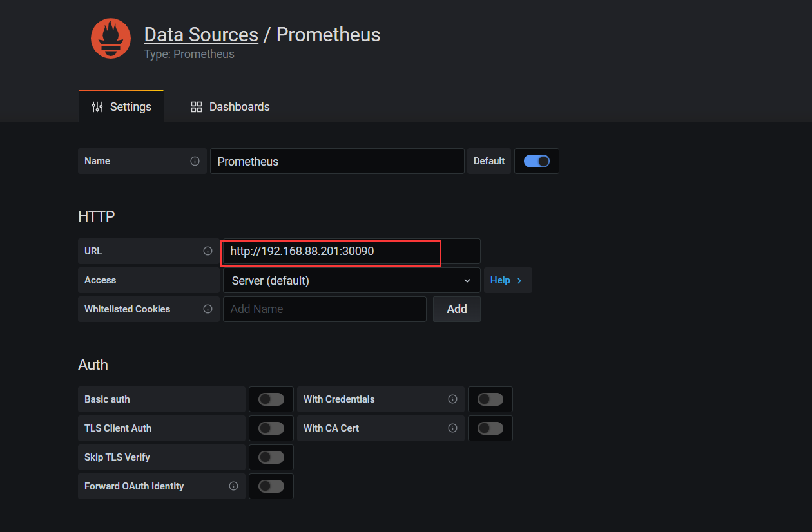Enable the With Credentials switch
This screenshot has height=532, width=812.
(x=490, y=399)
